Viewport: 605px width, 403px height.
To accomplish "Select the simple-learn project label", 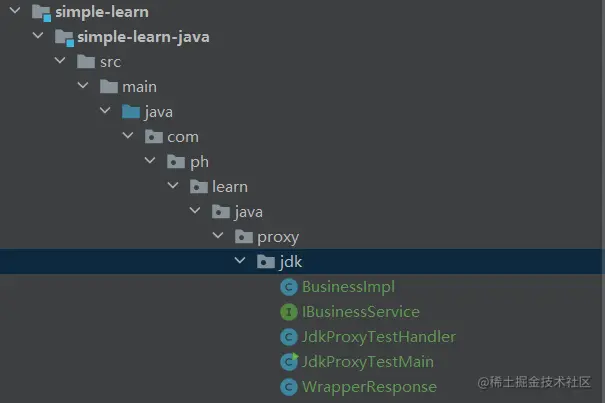I will tap(102, 12).
